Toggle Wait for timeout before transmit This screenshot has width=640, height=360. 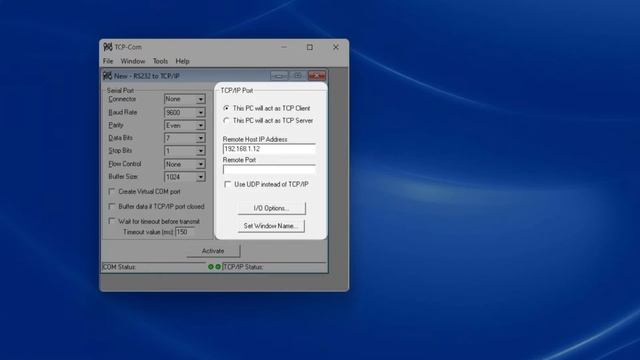coord(111,221)
